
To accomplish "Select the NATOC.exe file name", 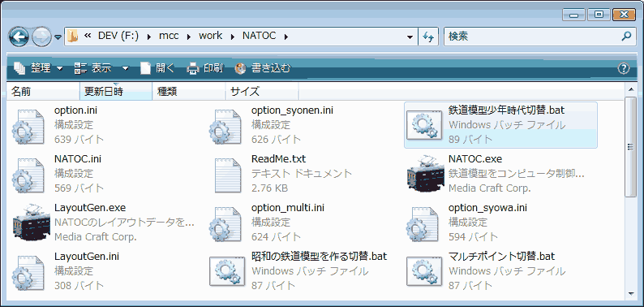I will coord(475,159).
